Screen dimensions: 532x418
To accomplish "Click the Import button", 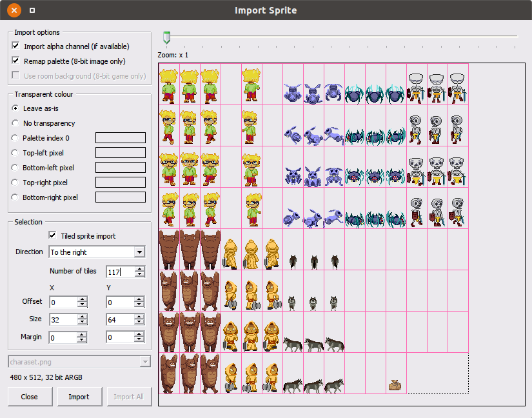I will 79,397.
